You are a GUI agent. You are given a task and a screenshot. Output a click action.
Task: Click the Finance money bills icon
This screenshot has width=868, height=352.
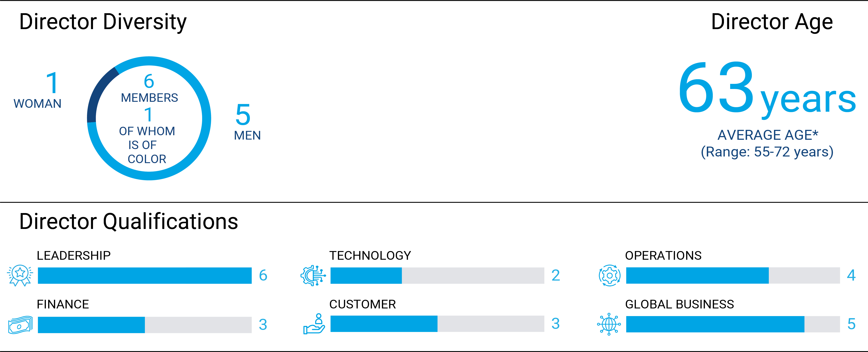point(20,325)
